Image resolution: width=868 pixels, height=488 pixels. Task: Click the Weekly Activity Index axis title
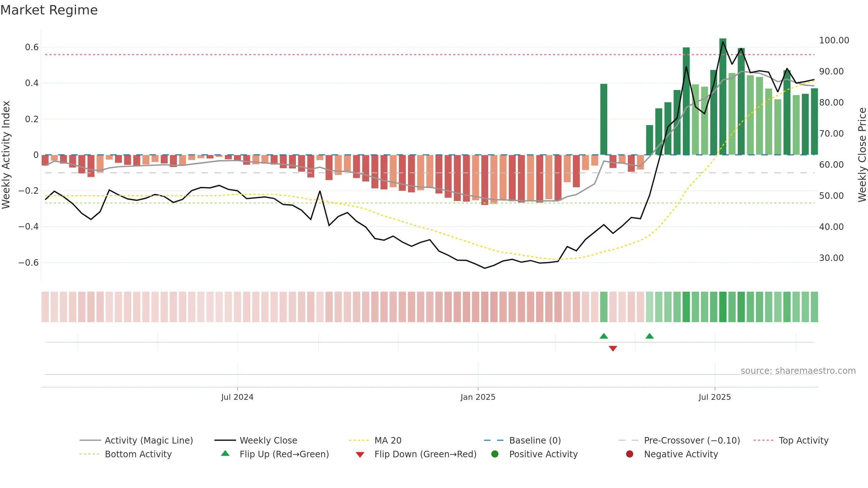point(6,155)
